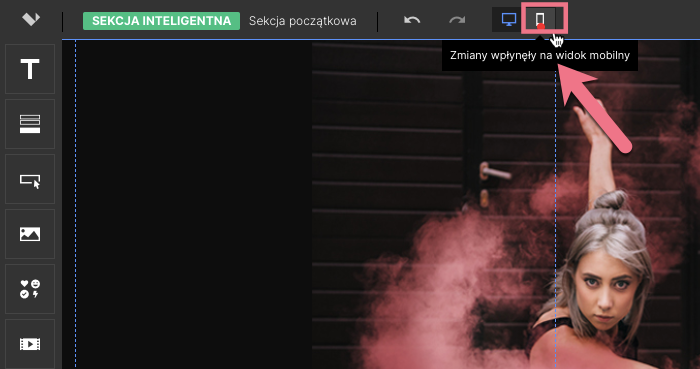Screen dimensions: 700x369
Task: Add a button element from sidebar
Action: 30,179
